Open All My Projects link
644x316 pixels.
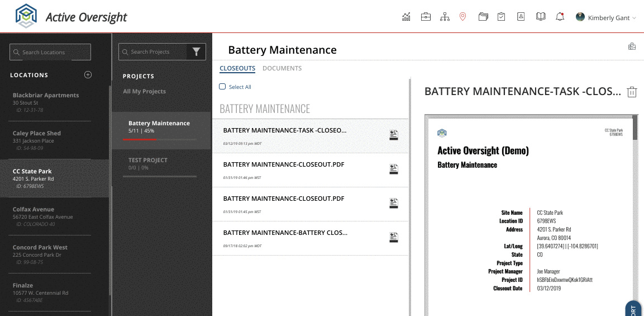click(x=144, y=91)
